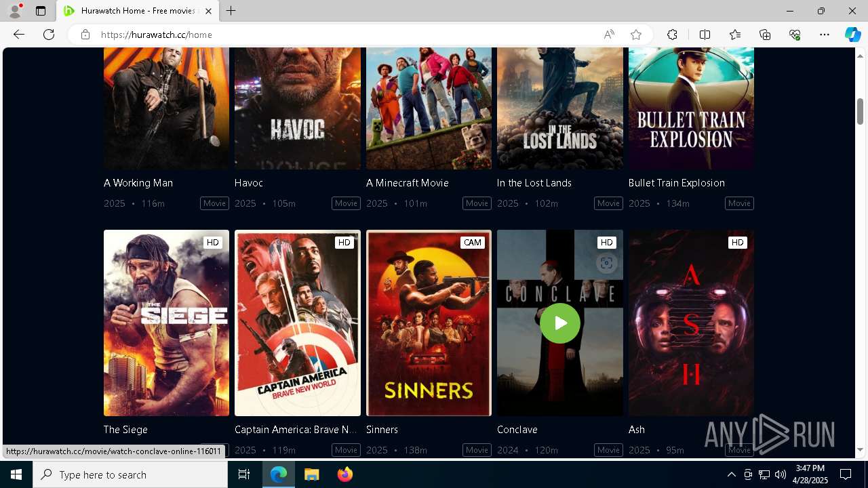Open Settings and more ellipsis menu
Image resolution: width=868 pixels, height=488 pixels.
(825, 35)
